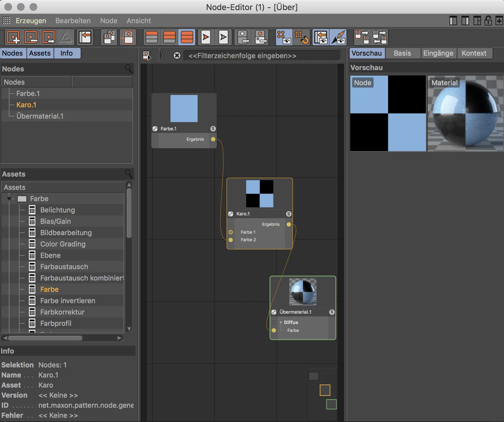Click the orange-outlined single node connector icon

point(128,37)
